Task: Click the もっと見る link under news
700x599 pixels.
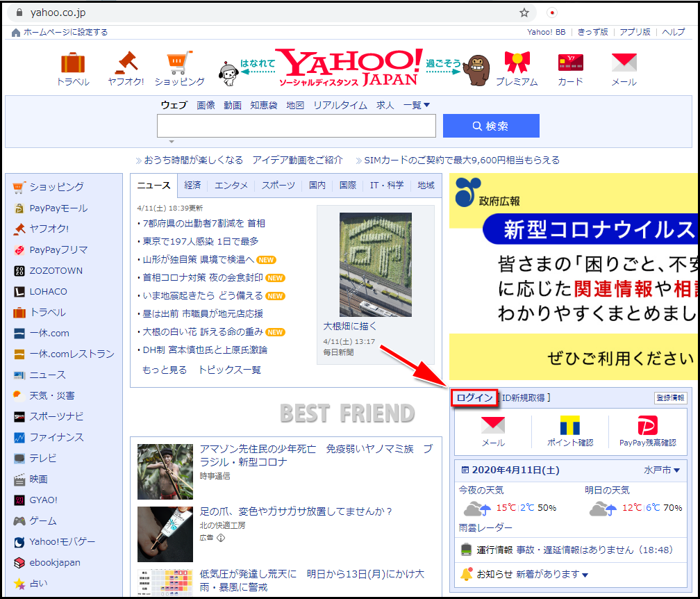Action: 165,370
